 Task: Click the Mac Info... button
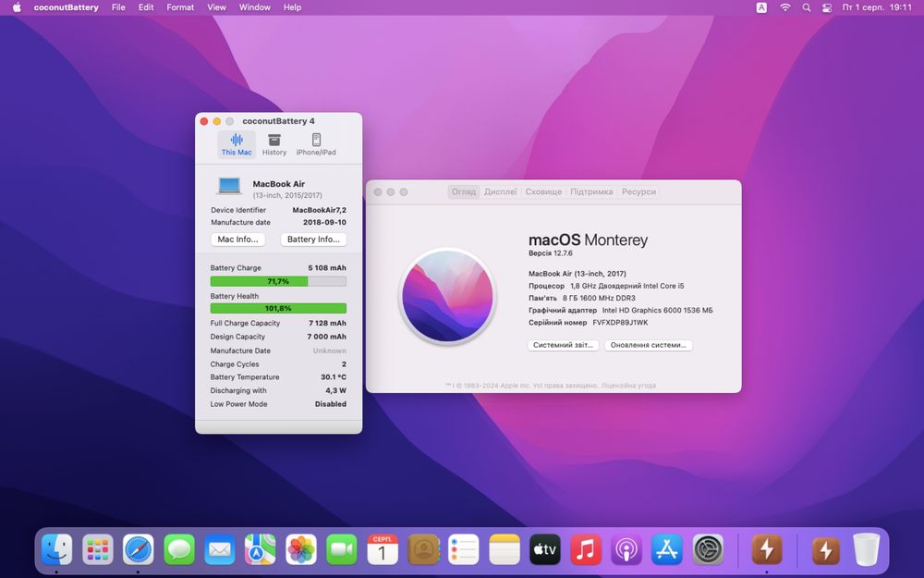[x=238, y=240]
